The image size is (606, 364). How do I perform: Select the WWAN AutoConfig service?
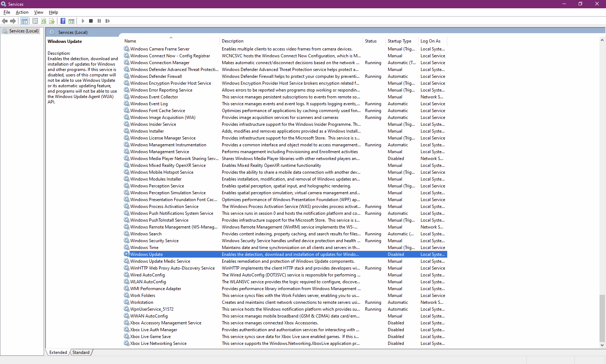coord(285,316)
